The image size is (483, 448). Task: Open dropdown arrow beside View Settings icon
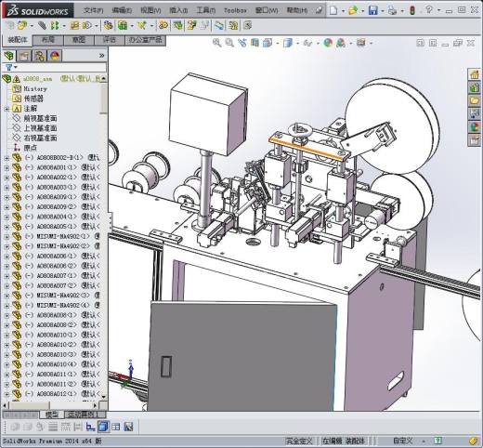[371, 44]
